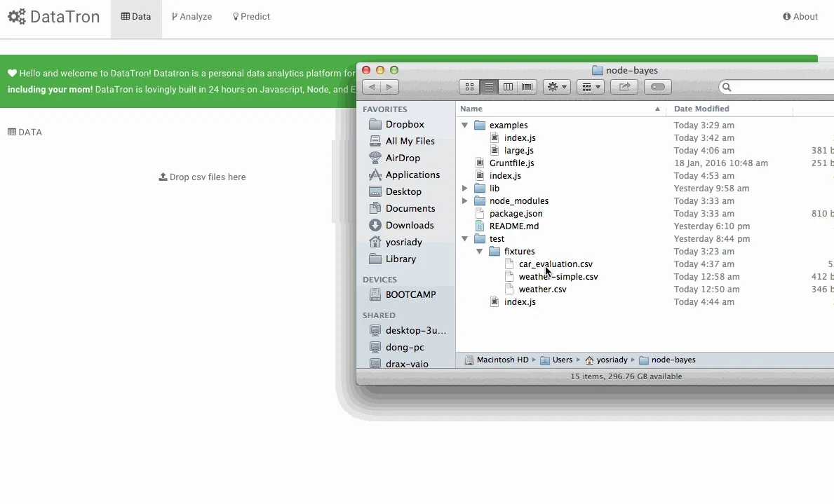Click the DataTron gears logo
Screen dimensions: 834x504
coord(17,17)
